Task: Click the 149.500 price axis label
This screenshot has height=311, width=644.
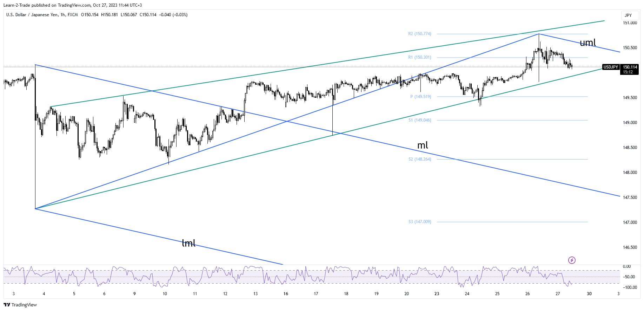Action: point(630,98)
